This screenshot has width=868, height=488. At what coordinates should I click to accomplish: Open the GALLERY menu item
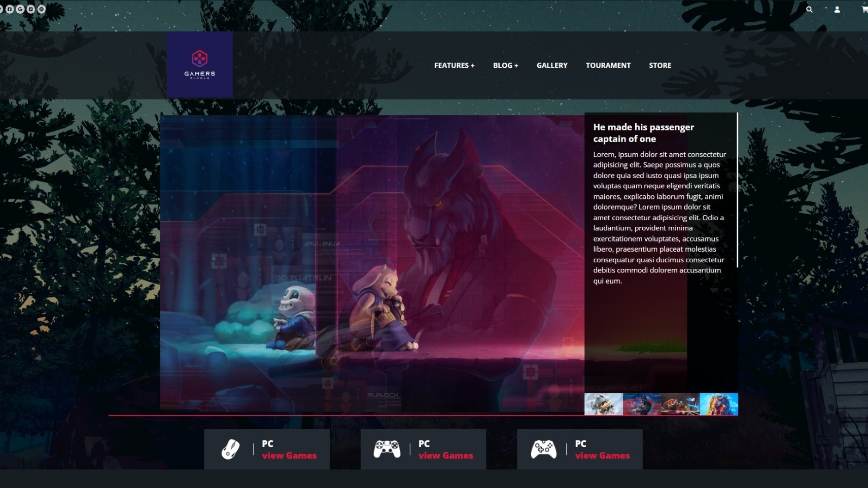pyautogui.click(x=552, y=65)
